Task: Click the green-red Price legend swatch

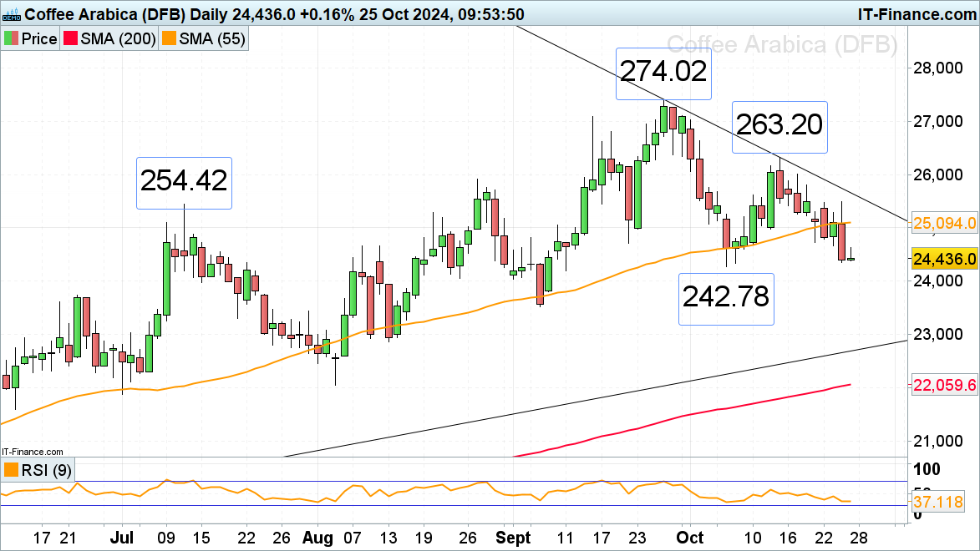Action: tap(11, 39)
